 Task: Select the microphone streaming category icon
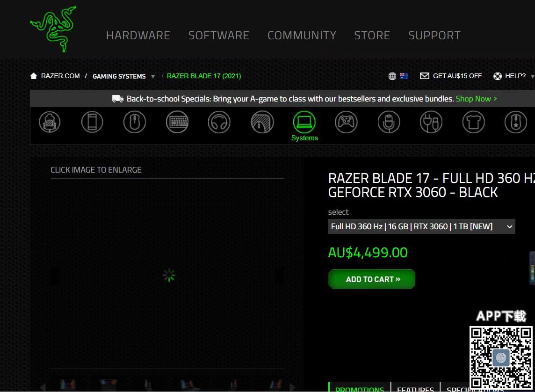[x=389, y=122]
